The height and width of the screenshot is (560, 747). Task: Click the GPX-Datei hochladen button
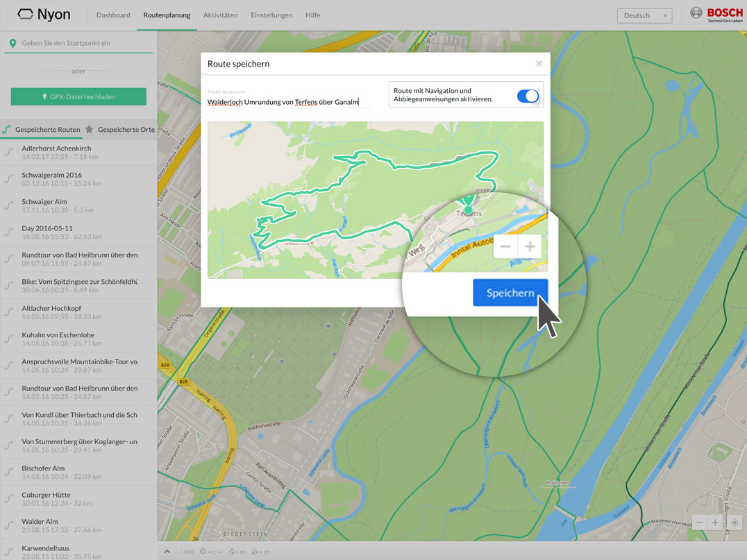pos(78,96)
